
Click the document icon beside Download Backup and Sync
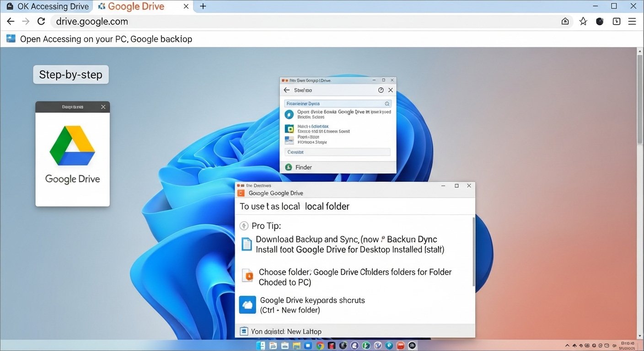pyautogui.click(x=247, y=244)
